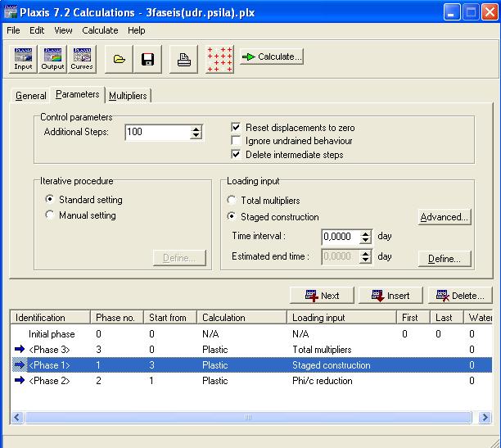Close the Plaxis Calculations window

click(490, 11)
